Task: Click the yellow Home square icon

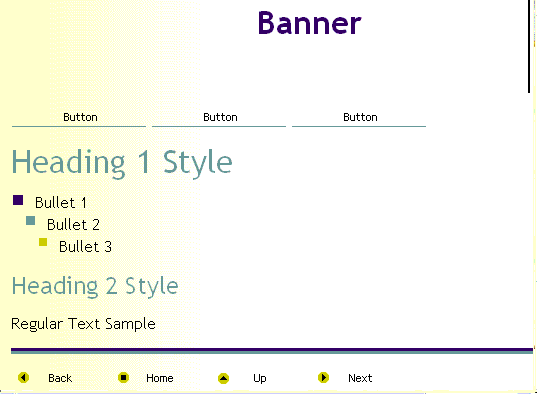Action: 123,378
